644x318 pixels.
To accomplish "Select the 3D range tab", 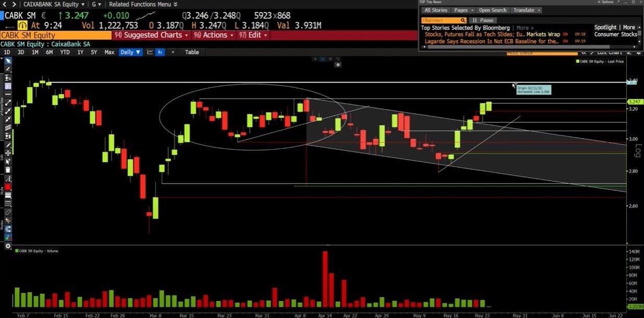I will coord(21,52).
